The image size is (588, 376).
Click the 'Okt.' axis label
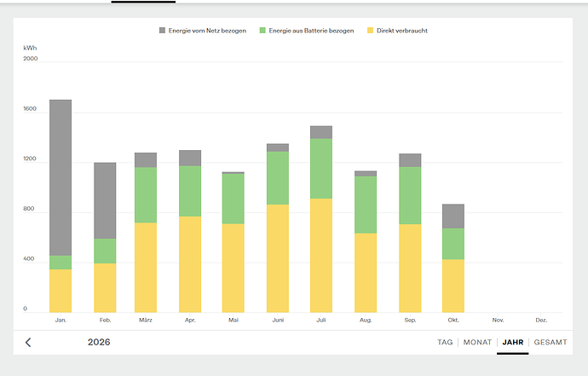[x=453, y=320]
